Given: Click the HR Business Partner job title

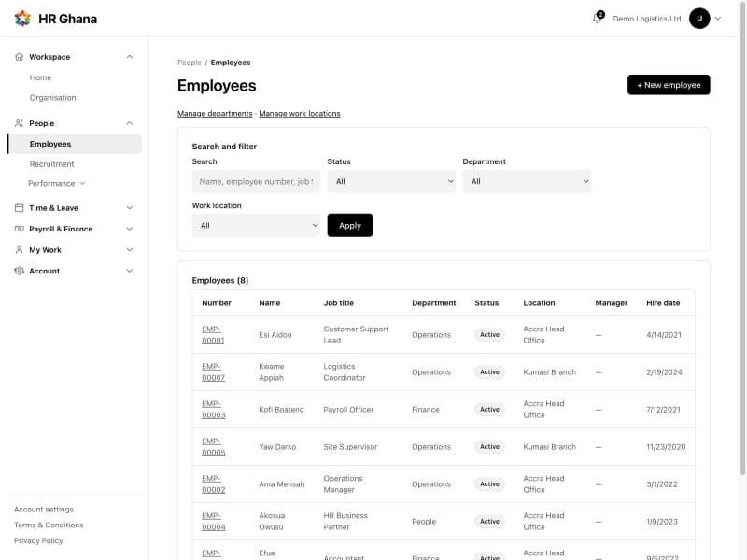Looking at the screenshot, I should point(345,522).
